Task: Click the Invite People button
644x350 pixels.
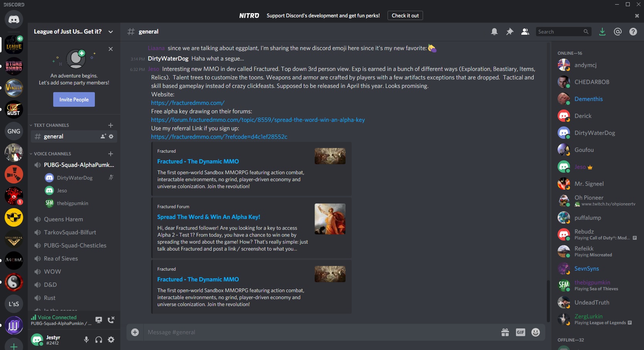Action: pos(74,99)
